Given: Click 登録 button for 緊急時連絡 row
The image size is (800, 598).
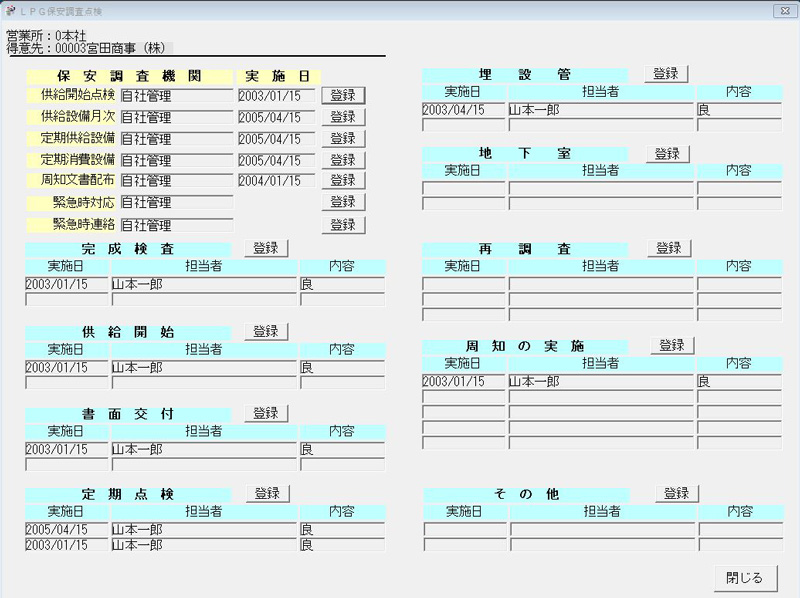Looking at the screenshot, I should [343, 225].
